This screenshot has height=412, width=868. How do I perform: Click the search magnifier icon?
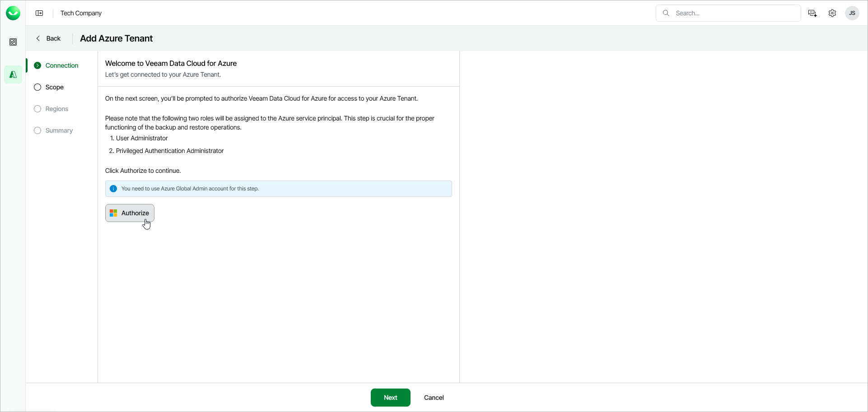[x=666, y=13]
